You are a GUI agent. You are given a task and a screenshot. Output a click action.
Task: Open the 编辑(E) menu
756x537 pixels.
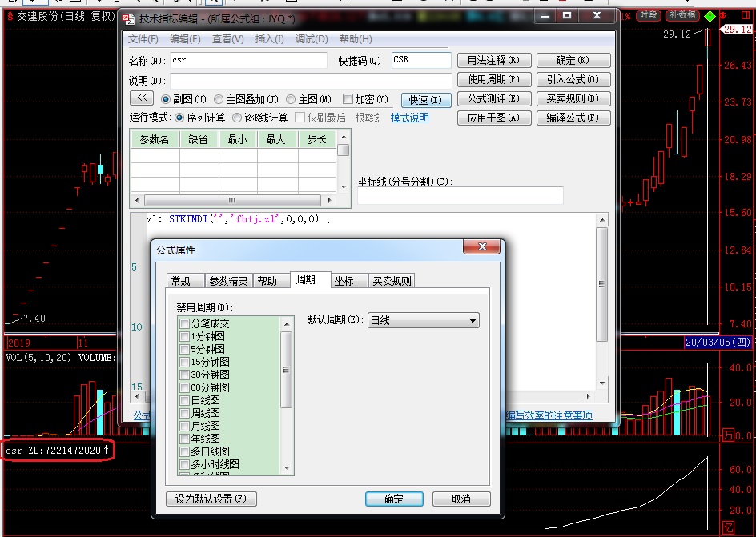tap(185, 39)
